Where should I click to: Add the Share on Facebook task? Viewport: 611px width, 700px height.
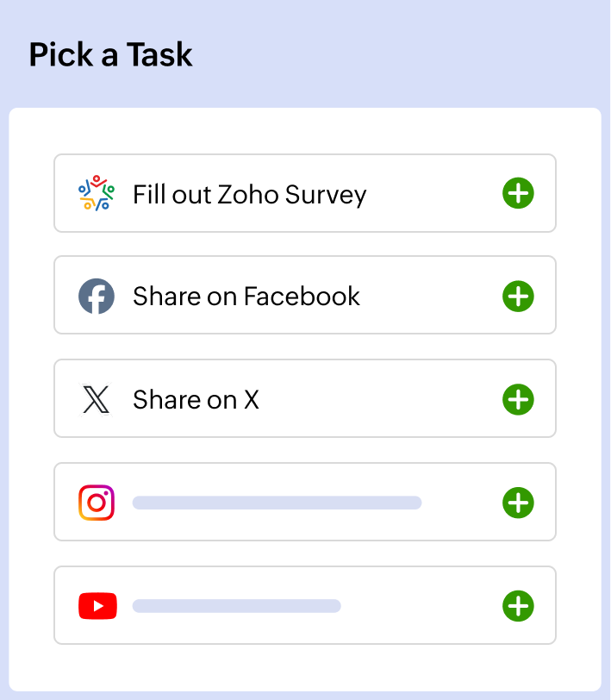(518, 297)
